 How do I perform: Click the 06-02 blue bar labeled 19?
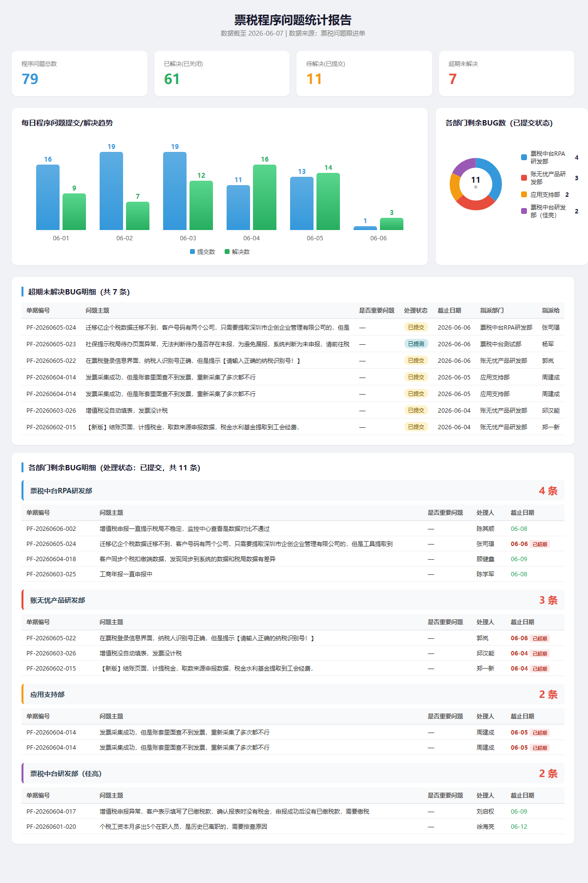point(111,191)
